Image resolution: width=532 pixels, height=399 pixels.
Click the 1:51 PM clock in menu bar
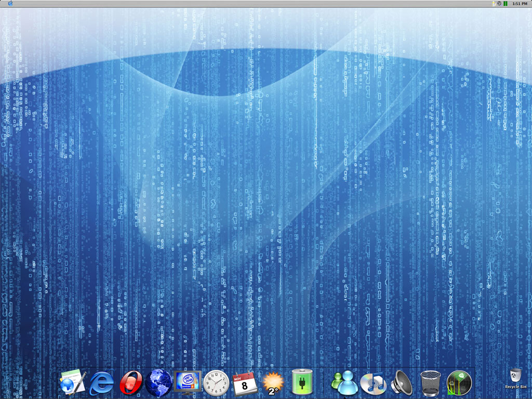click(x=520, y=4)
